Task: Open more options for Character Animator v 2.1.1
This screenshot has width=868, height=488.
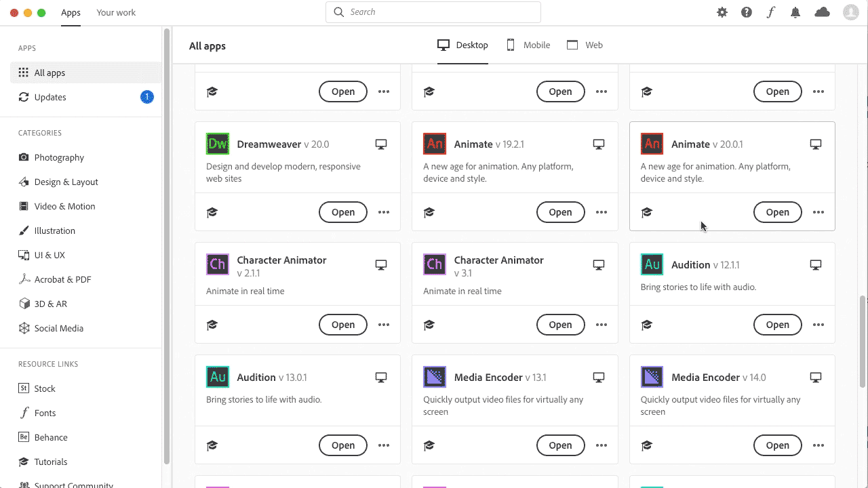Action: pyautogui.click(x=384, y=325)
